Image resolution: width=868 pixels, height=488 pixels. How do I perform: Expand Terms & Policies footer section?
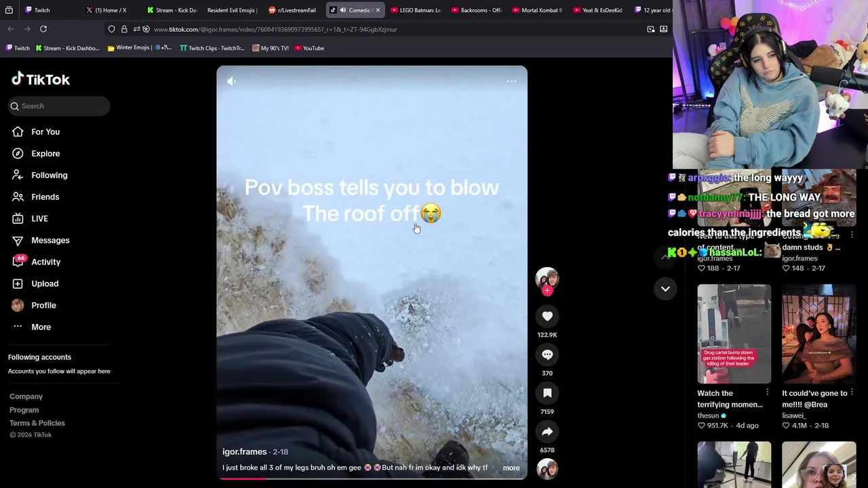pos(37,423)
